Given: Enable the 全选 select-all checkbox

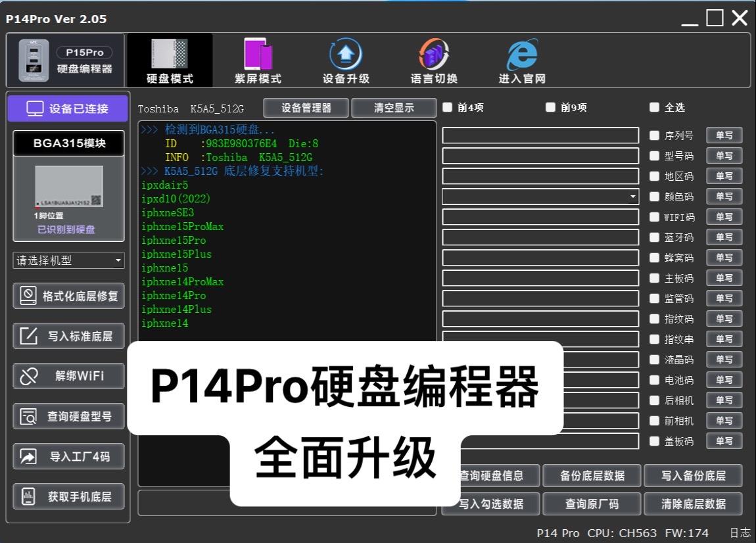Looking at the screenshot, I should point(654,107).
